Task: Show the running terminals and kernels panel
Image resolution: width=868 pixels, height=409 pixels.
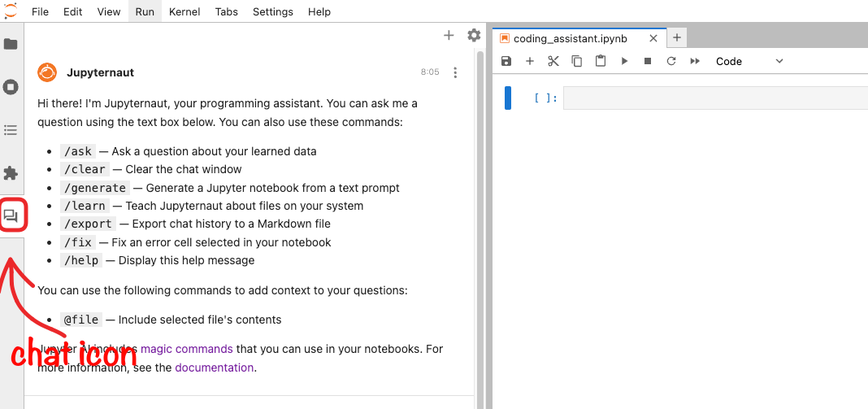Action: (11, 87)
